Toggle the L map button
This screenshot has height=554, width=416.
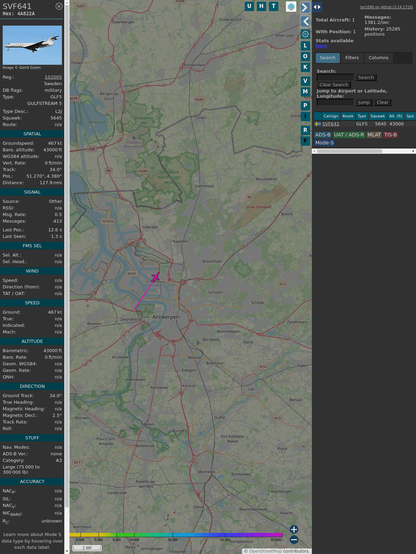tap(305, 46)
